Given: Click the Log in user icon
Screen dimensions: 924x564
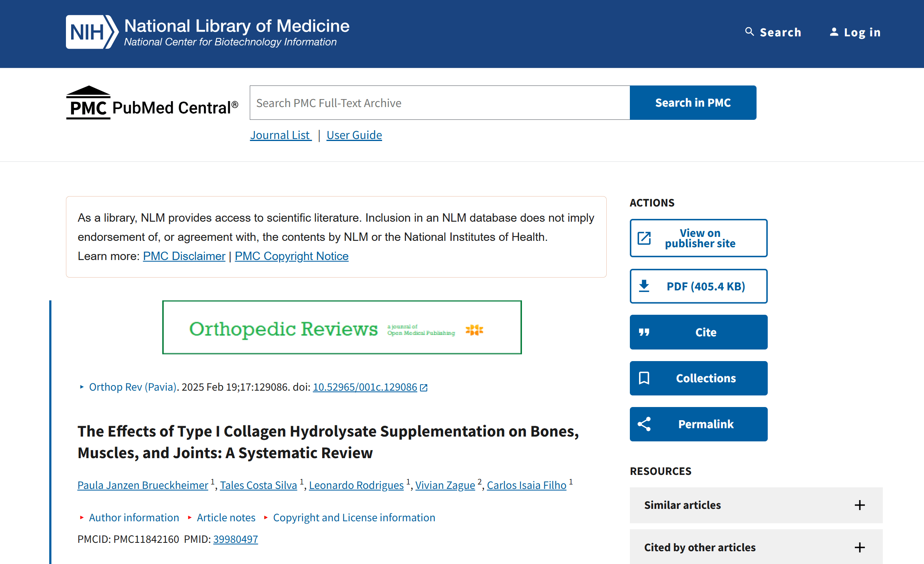Looking at the screenshot, I should [834, 32].
